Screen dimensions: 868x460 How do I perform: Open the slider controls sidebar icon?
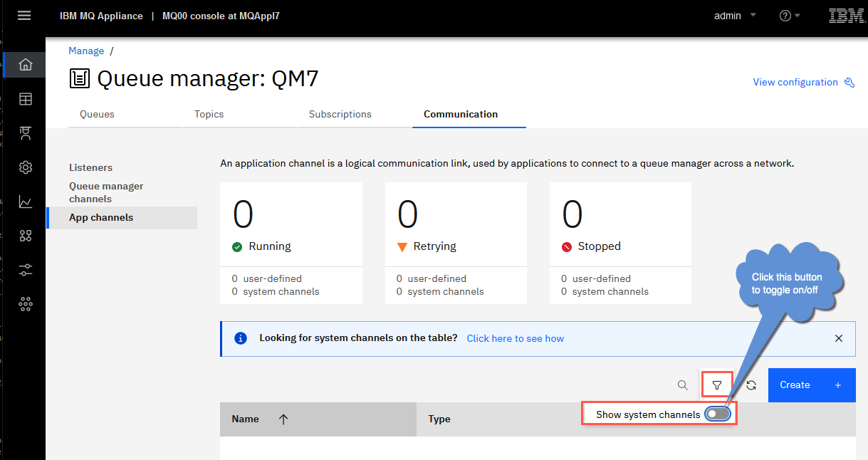[x=26, y=270]
